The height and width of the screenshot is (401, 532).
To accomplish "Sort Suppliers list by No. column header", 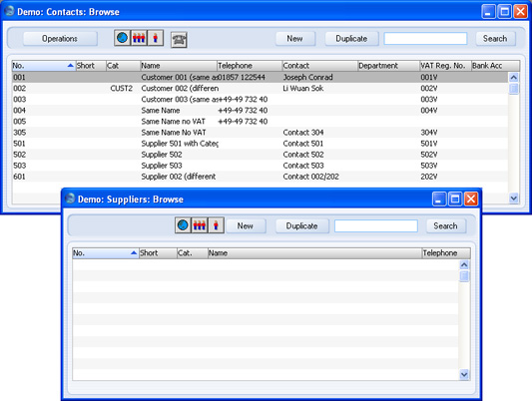I will [105, 253].
